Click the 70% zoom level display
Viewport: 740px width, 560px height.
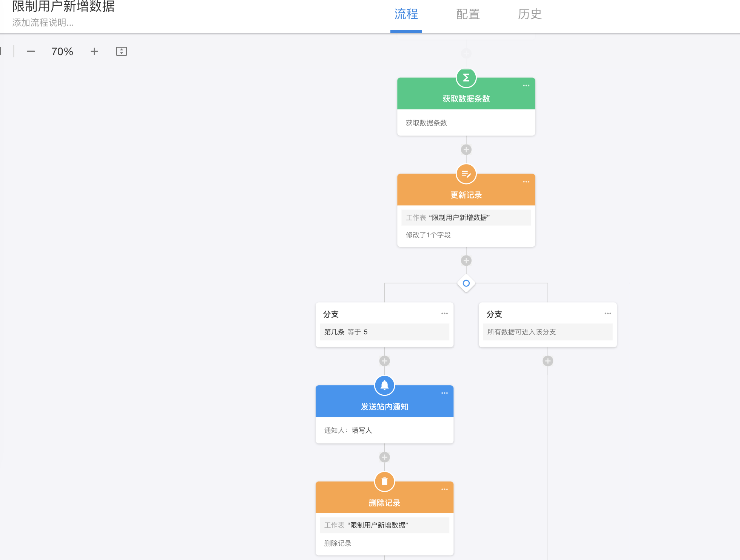[x=62, y=51]
